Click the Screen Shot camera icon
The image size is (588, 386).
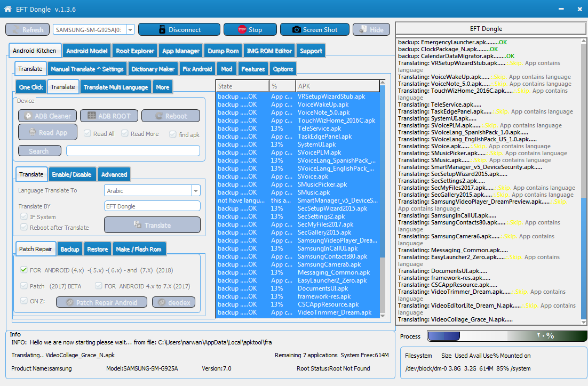(x=297, y=30)
